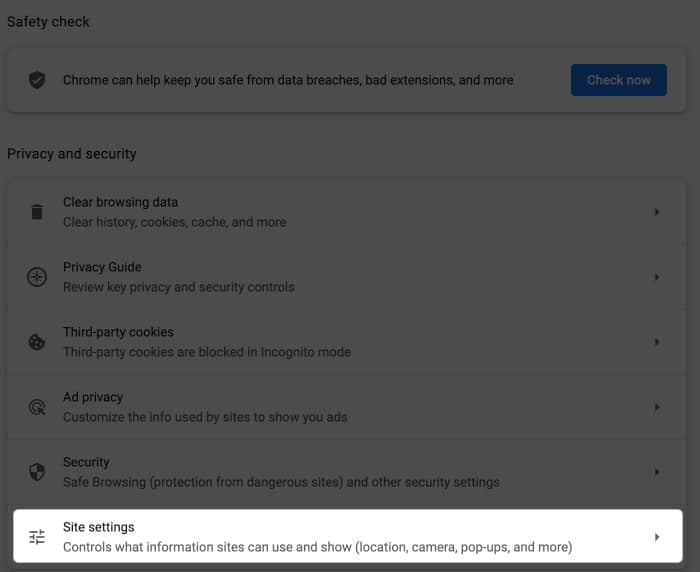Click the trash icon for Clear browsing data

click(37, 212)
